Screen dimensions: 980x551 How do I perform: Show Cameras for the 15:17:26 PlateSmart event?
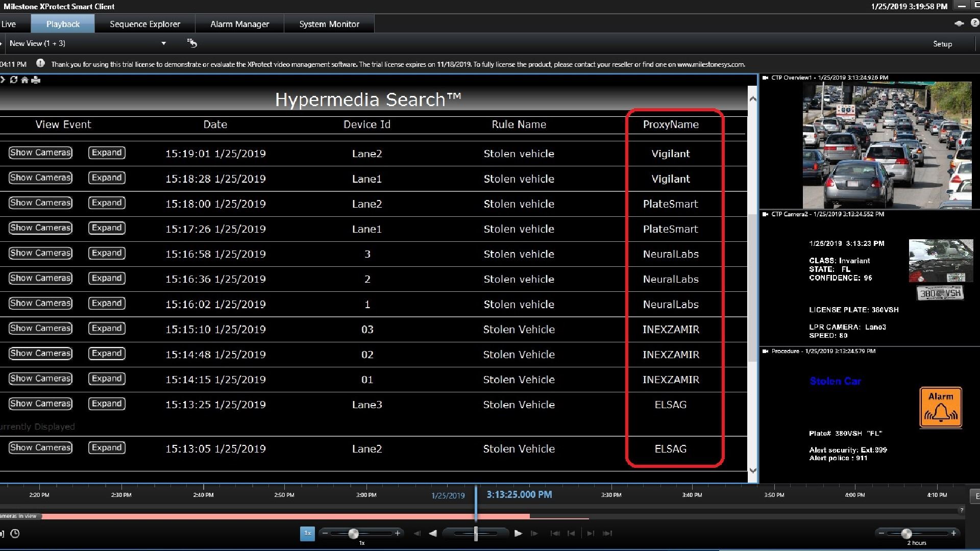[x=40, y=228]
